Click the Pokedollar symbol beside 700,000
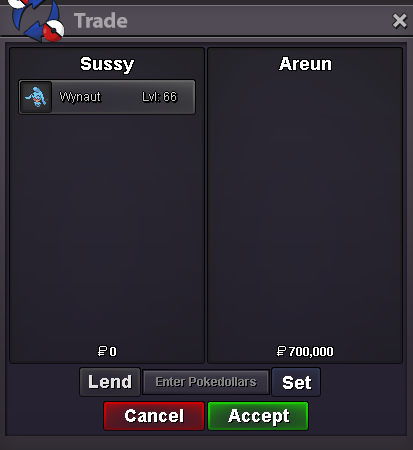 [x=281, y=351]
